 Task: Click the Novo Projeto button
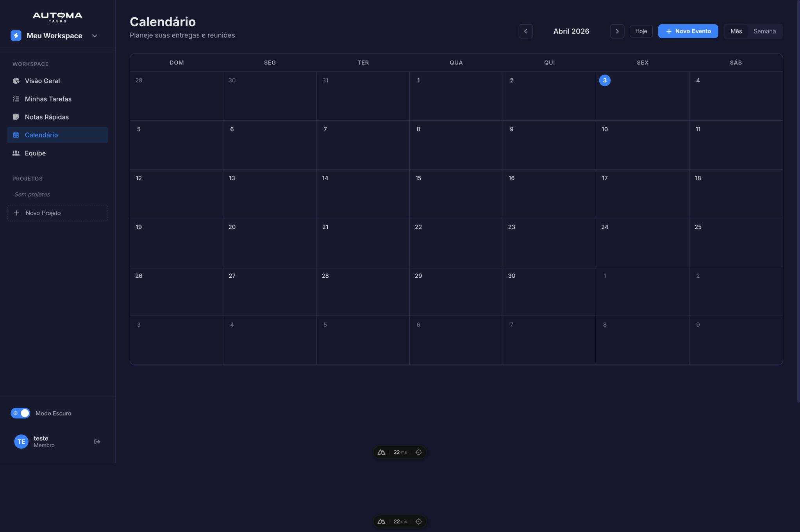pyautogui.click(x=57, y=213)
